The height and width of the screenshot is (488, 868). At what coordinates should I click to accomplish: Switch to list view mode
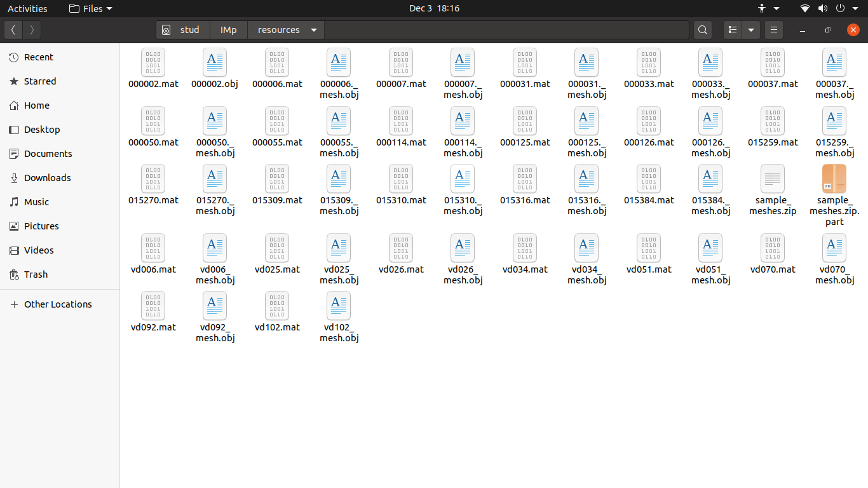pos(732,29)
